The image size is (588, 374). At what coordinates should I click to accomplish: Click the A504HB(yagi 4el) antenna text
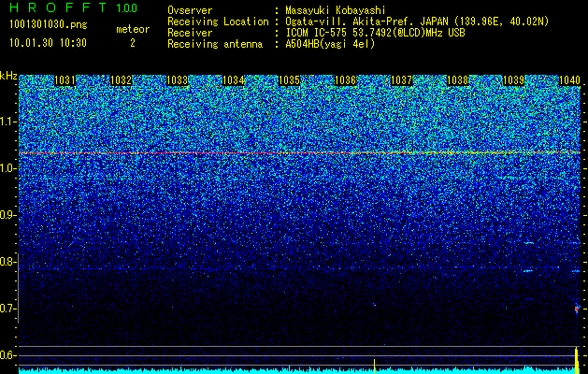[330, 44]
